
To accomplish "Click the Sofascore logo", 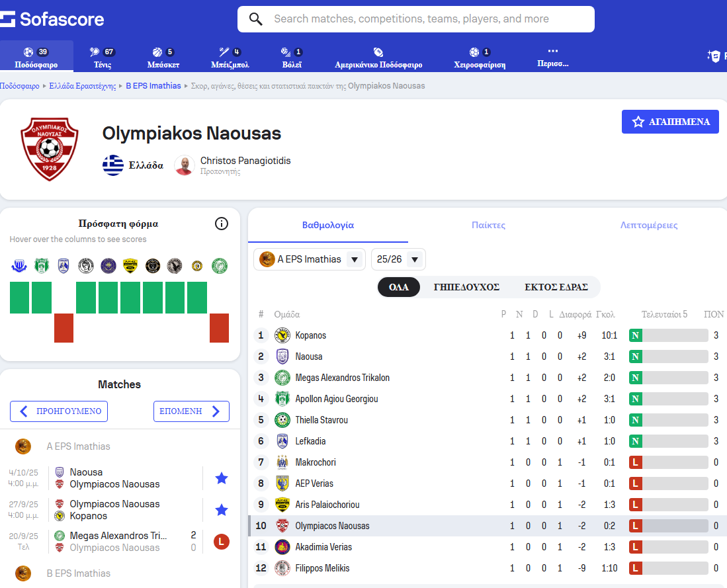I will tap(52, 19).
